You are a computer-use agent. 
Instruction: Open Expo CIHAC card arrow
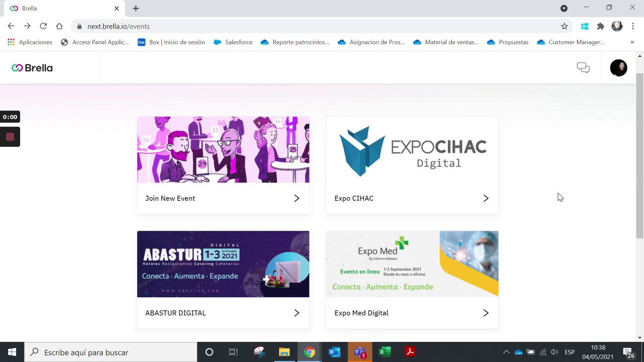tap(486, 199)
